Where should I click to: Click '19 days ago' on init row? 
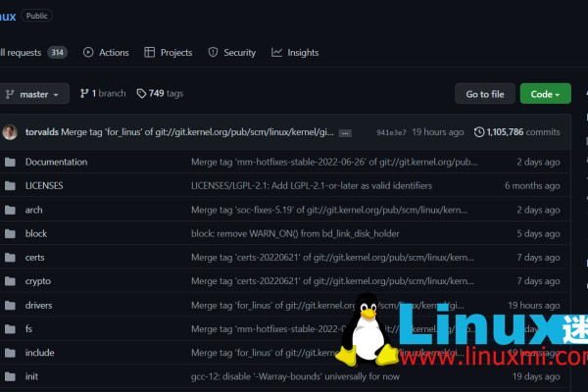[536, 376]
